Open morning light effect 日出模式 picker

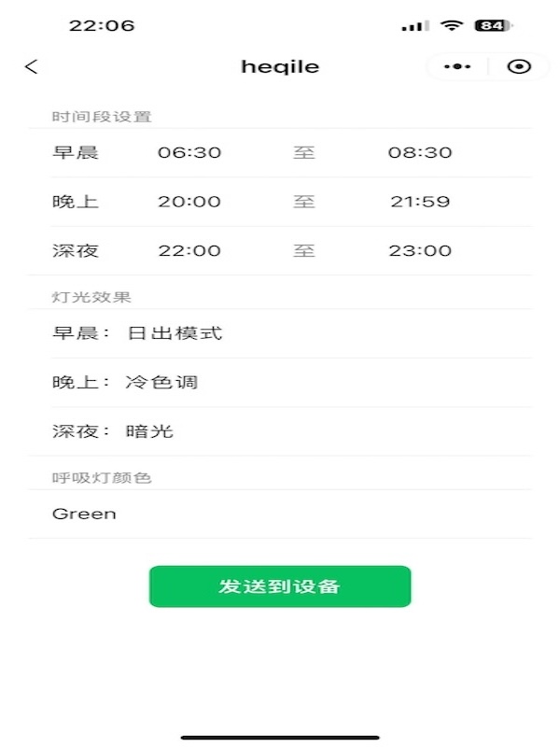pyautogui.click(x=175, y=332)
